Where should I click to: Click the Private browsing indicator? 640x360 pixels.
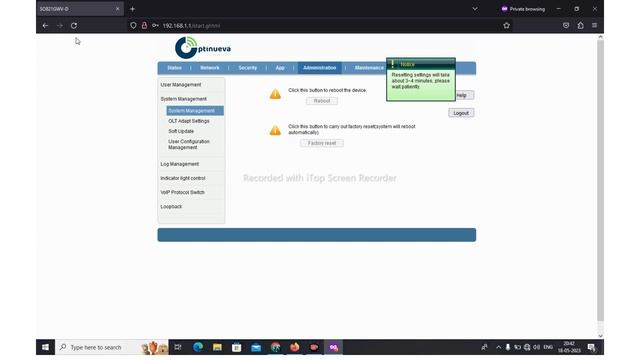(523, 9)
